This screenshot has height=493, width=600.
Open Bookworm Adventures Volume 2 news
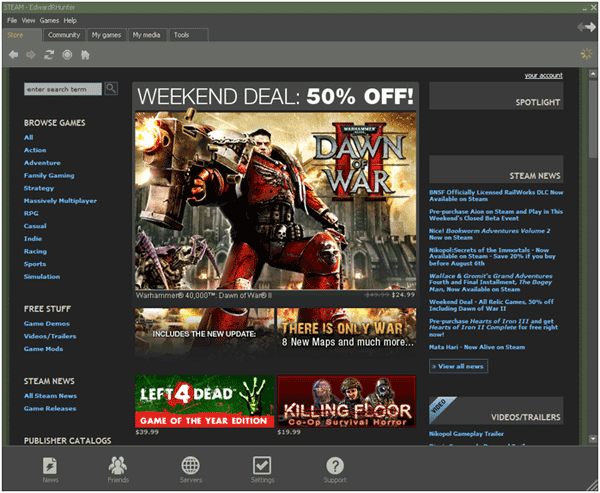click(489, 234)
